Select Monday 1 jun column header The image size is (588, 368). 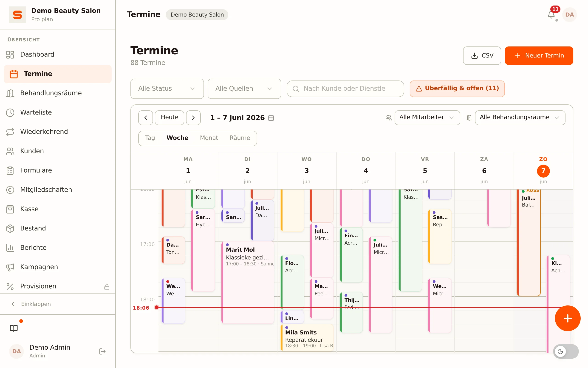click(188, 170)
